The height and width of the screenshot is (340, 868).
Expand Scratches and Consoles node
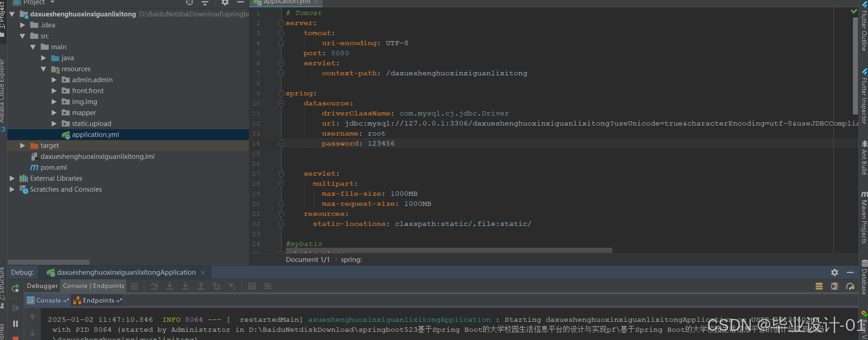(x=12, y=189)
